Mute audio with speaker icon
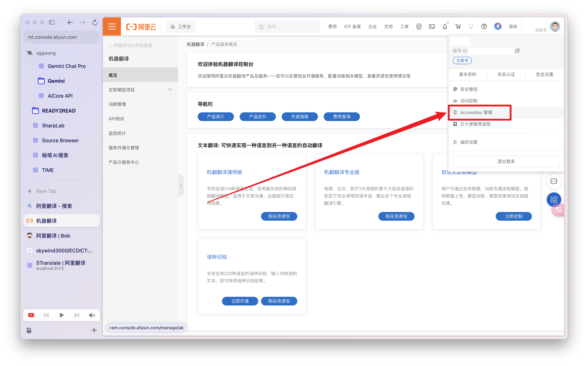Image resolution: width=588 pixels, height=366 pixels. (92, 315)
